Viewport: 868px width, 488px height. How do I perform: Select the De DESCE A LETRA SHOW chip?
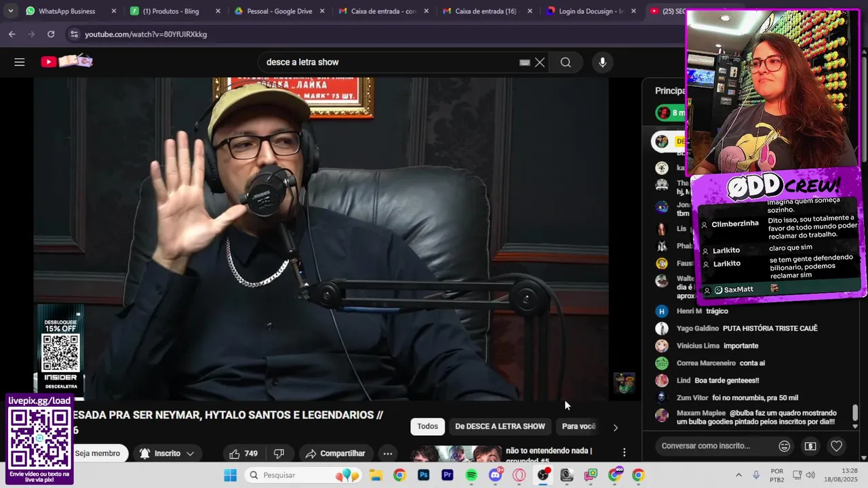click(500, 426)
